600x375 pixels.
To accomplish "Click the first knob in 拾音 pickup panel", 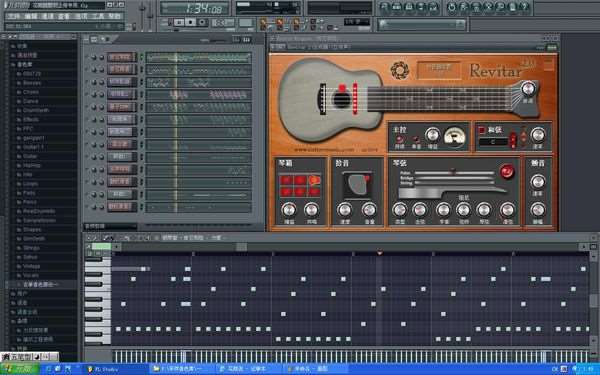I will pyautogui.click(x=344, y=210).
